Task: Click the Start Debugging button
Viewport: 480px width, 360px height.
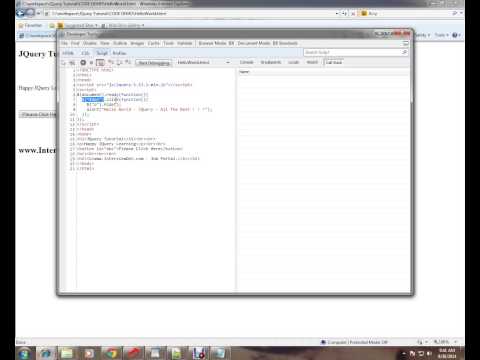Action: pyautogui.click(x=154, y=63)
